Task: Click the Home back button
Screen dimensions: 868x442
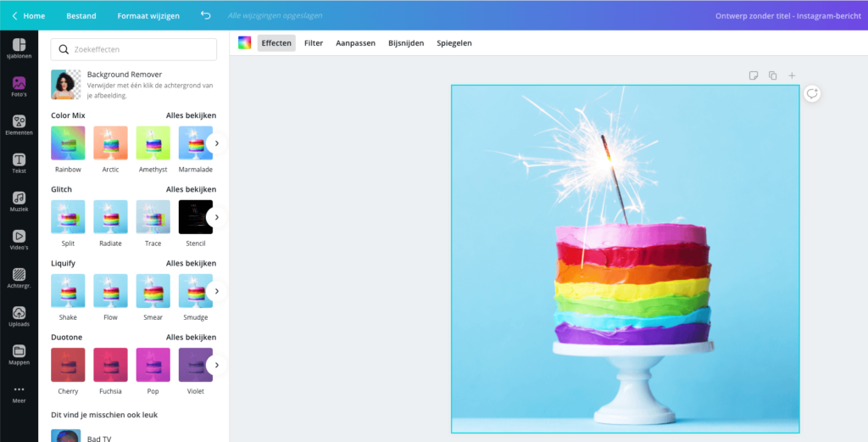Action: 28,15
